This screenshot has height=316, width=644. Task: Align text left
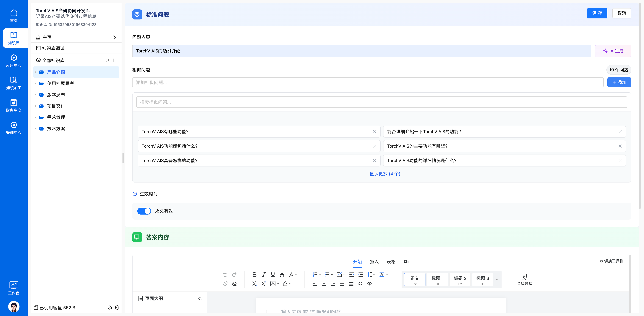coord(314,283)
